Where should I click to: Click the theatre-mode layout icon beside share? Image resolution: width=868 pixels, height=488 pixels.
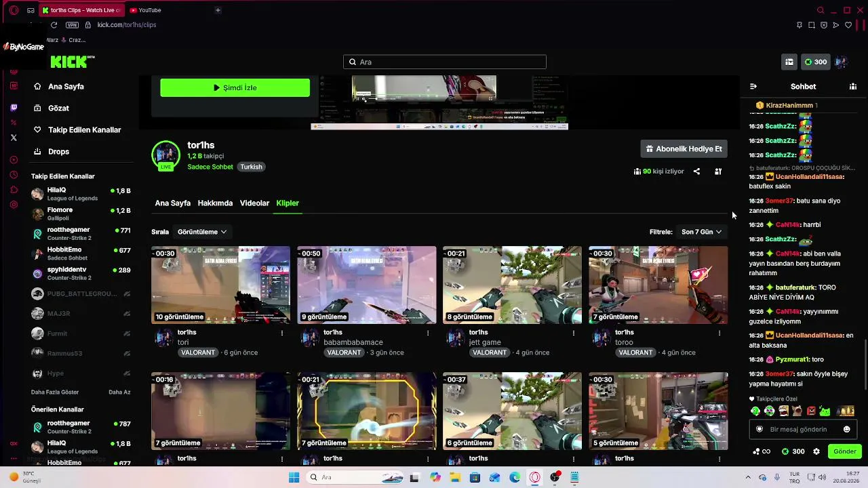[718, 171]
